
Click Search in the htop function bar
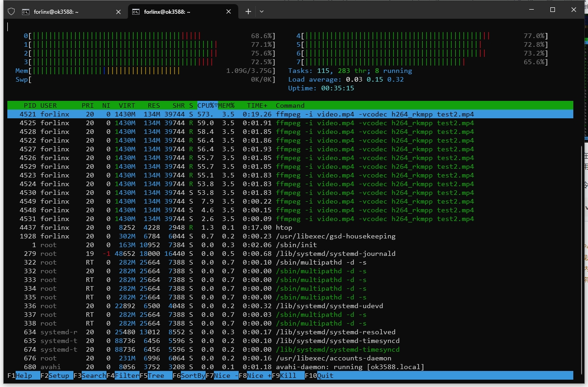click(x=94, y=376)
